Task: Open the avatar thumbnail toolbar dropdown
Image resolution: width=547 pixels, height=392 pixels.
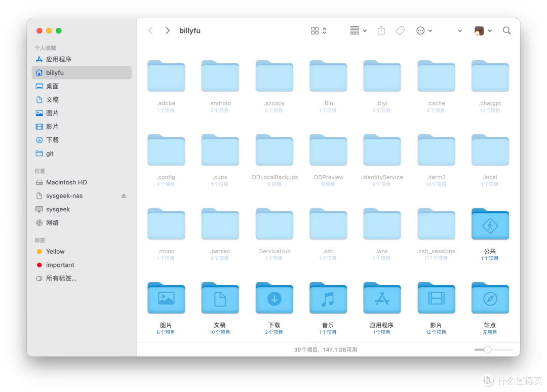Action: pyautogui.click(x=483, y=31)
